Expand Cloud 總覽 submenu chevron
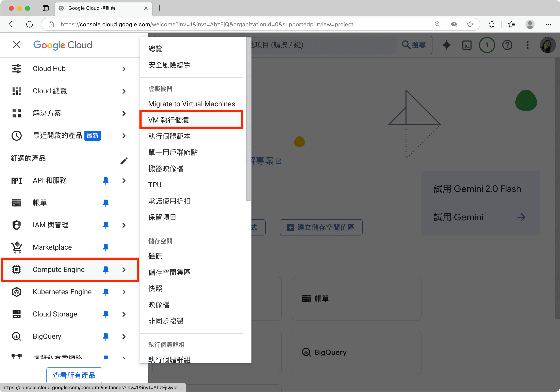560x392 pixels. click(x=124, y=91)
